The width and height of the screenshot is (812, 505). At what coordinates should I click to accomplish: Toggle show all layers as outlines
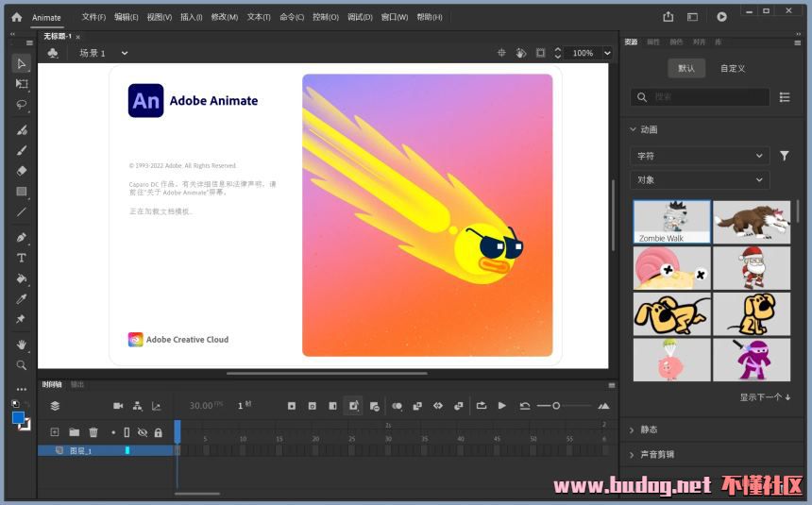pyautogui.click(x=127, y=432)
